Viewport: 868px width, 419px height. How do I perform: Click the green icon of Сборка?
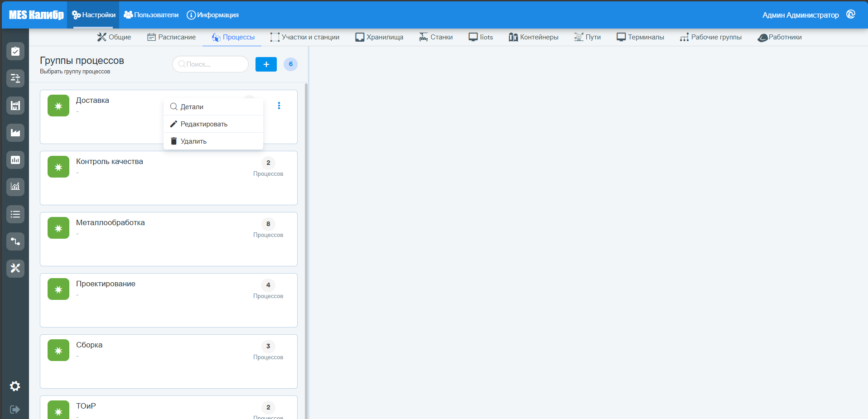(x=58, y=350)
